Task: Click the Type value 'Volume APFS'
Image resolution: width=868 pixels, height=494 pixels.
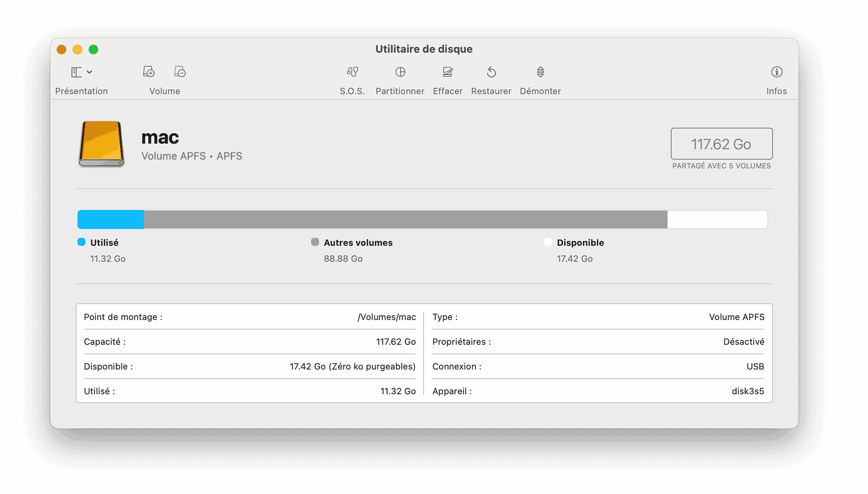Action: tap(737, 317)
